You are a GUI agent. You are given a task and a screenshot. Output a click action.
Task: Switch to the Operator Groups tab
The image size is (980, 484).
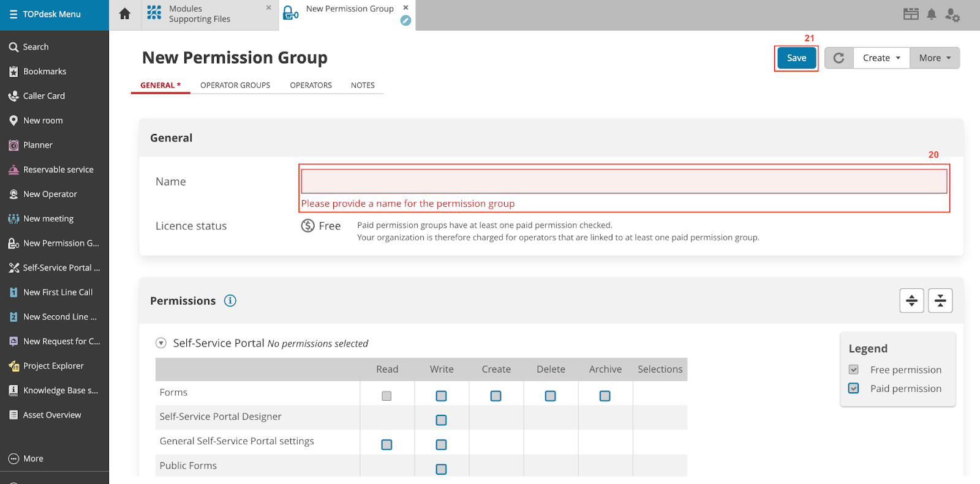[235, 85]
